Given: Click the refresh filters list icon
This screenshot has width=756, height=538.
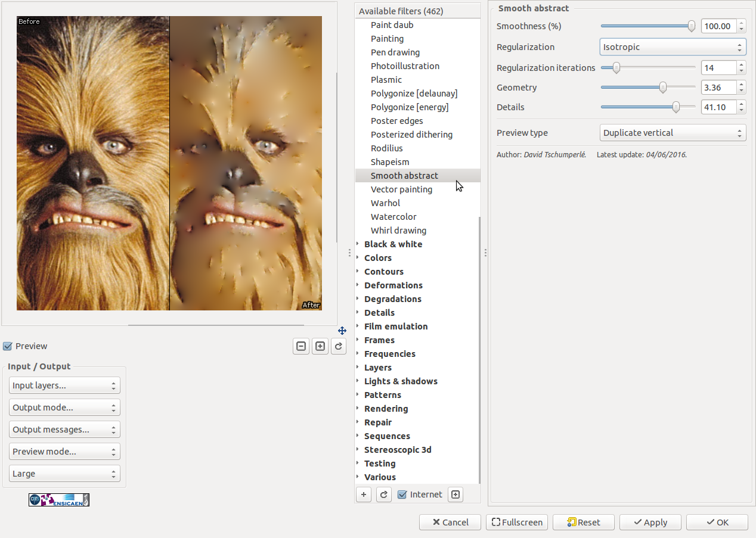Looking at the screenshot, I should (x=384, y=495).
